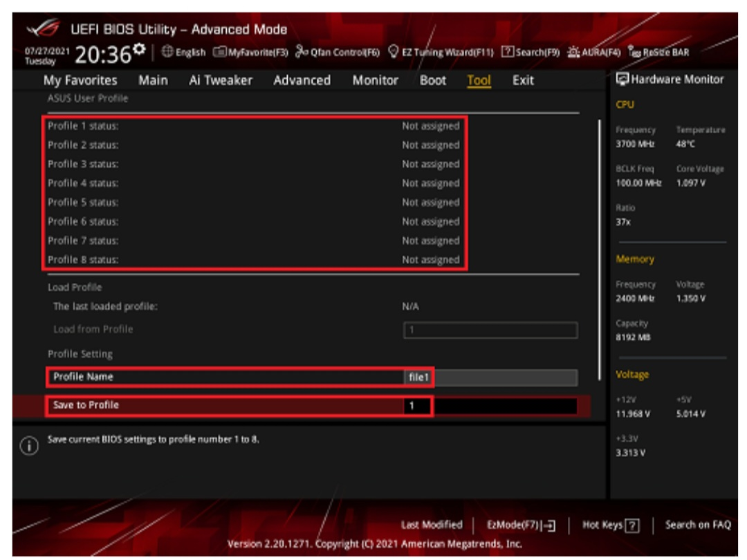
Task: Click the Profile Name label
Action: [83, 377]
